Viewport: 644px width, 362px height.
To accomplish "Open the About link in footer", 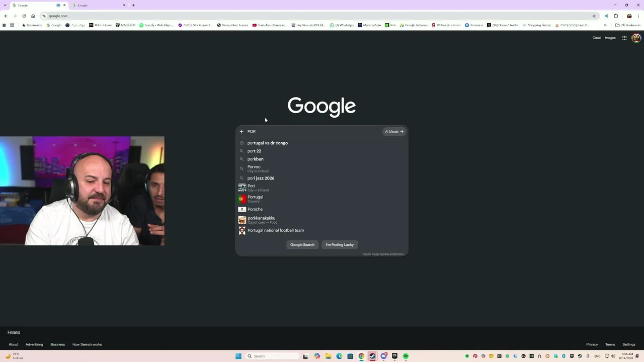I will [14, 344].
